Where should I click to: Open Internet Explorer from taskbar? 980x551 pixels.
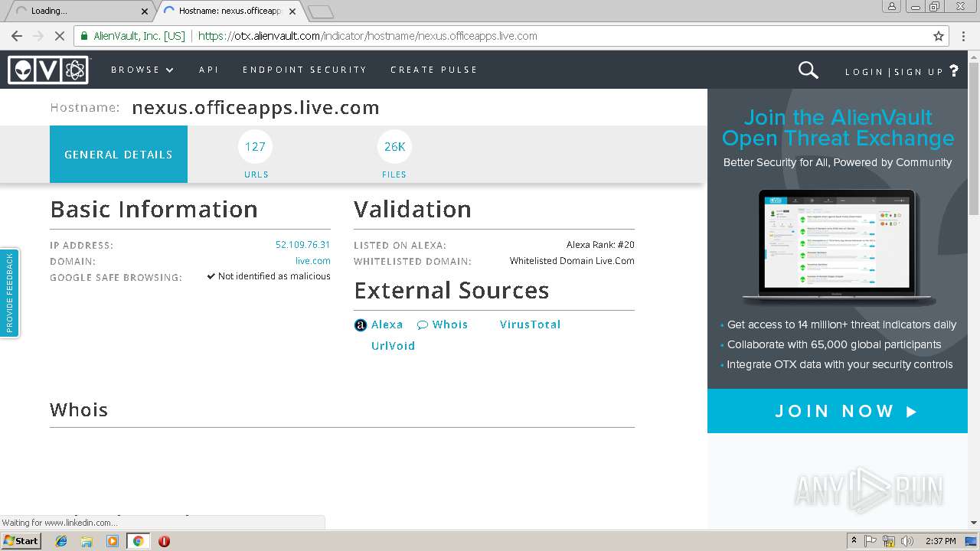(61, 541)
